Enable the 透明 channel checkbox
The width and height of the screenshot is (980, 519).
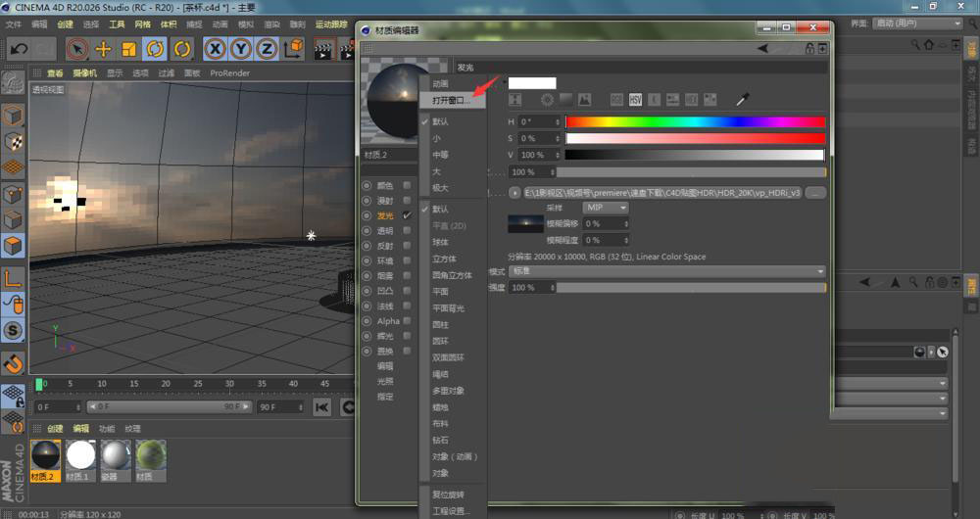pyautogui.click(x=407, y=230)
